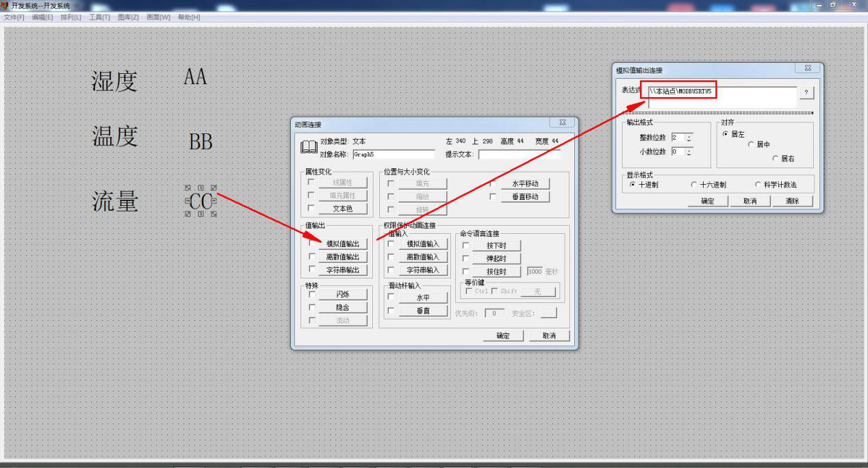Viewport: 868px width, 468px height.
Task: Adjust 小数位数 using the spinner arrows
Action: pos(689,152)
